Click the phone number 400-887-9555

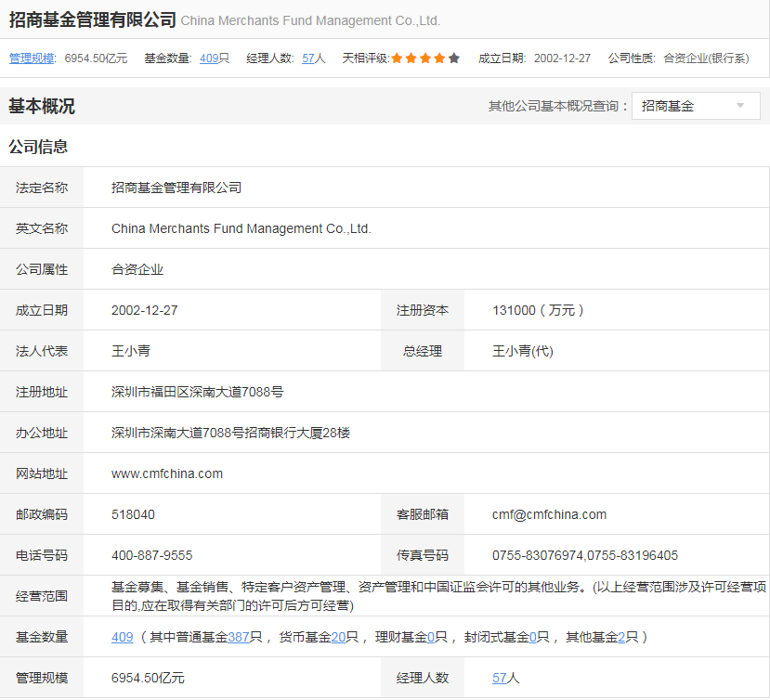pyautogui.click(x=151, y=555)
